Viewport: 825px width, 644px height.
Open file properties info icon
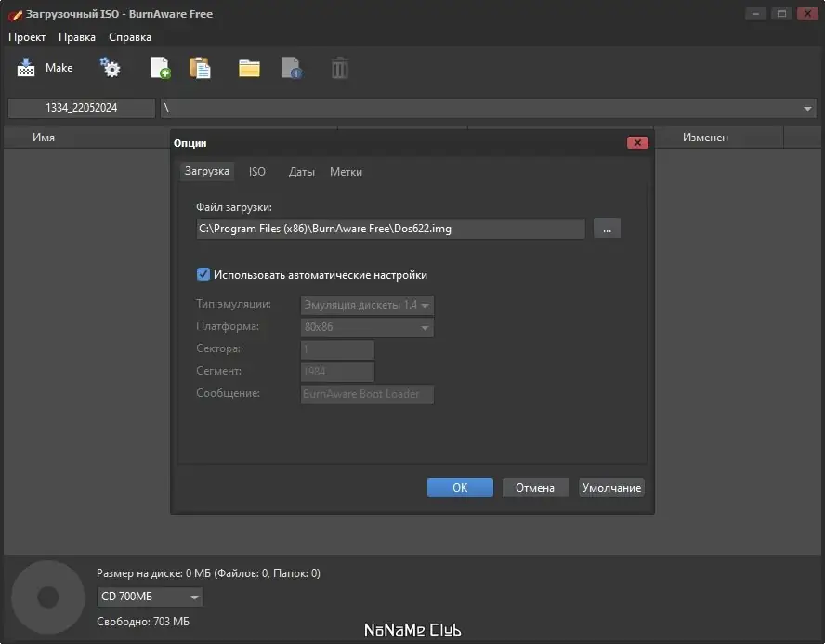pyautogui.click(x=292, y=68)
